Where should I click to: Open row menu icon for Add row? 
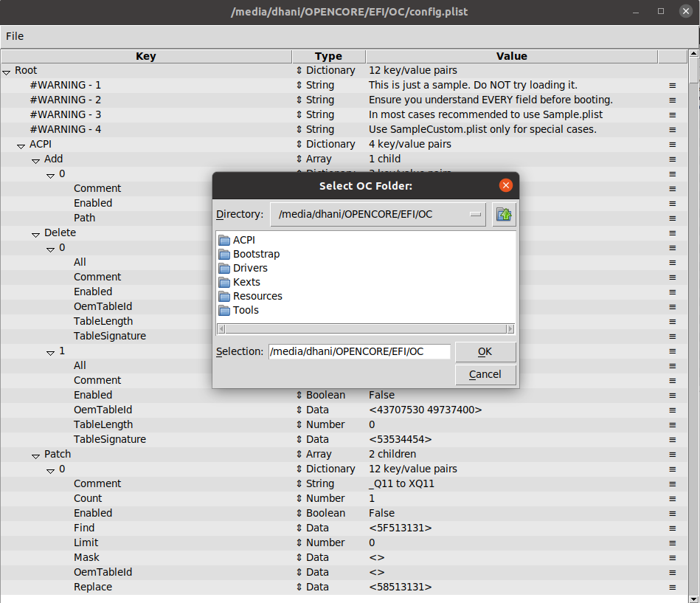[672, 159]
